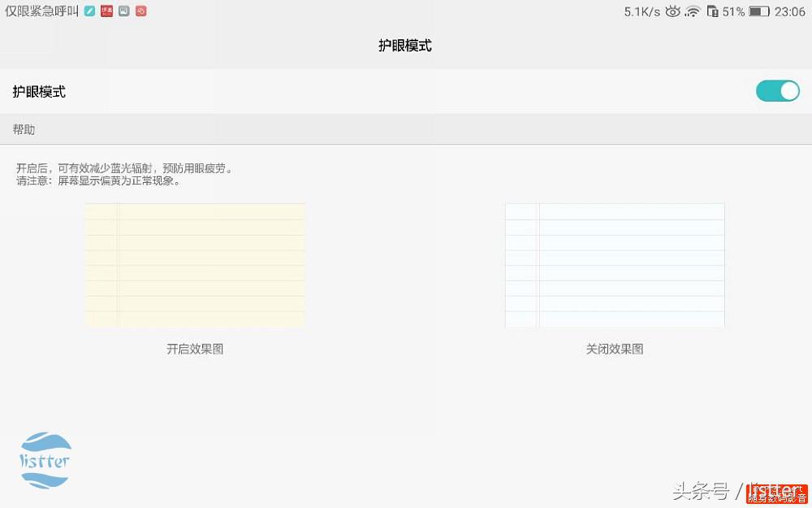Enable eye protection mode via the switch
The width and height of the screenshot is (812, 508).
coord(777,91)
